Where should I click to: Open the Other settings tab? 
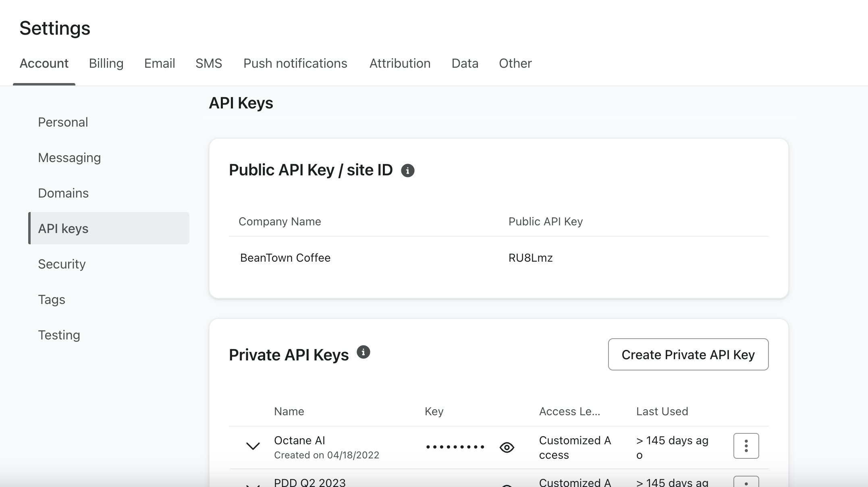pos(515,63)
